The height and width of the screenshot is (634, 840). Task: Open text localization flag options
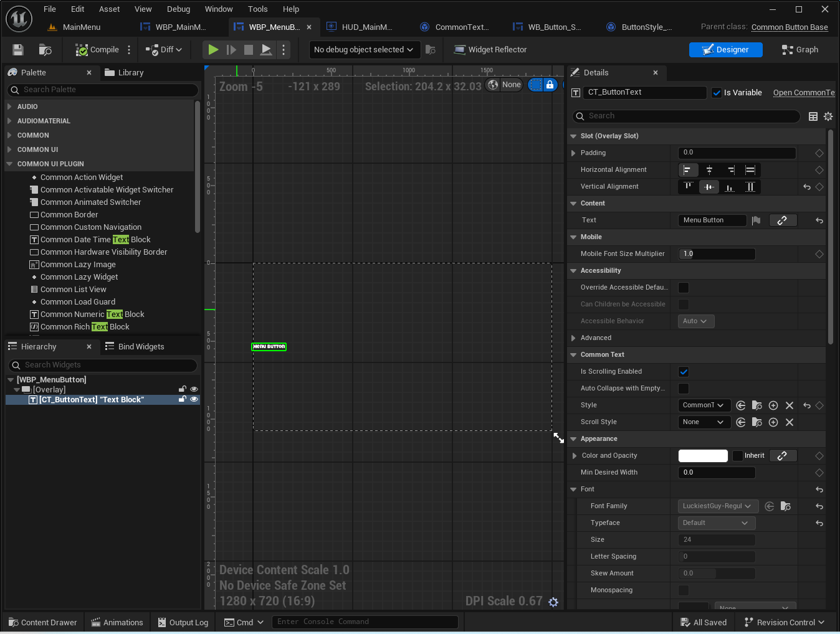click(756, 220)
